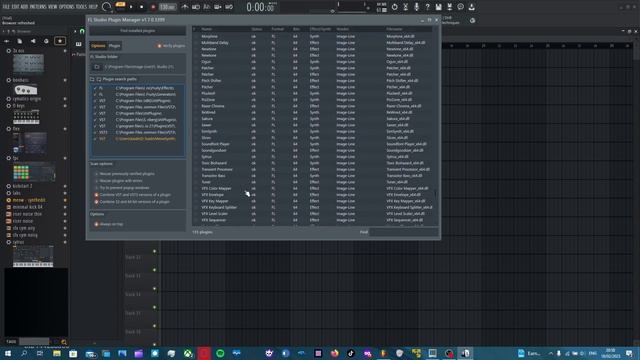Viewport: 640px width, 360px height.
Task: Toggle the Effects search path checkbox
Action: tap(95, 88)
